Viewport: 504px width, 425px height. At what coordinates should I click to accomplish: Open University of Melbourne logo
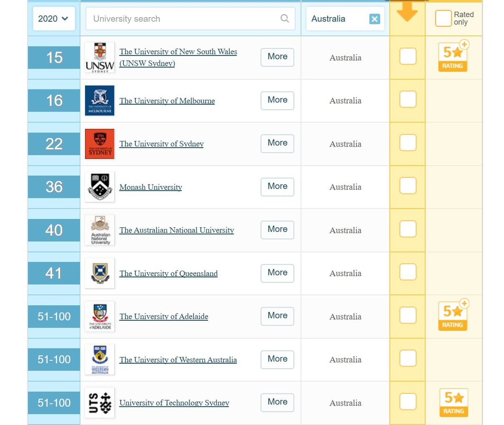[100, 100]
